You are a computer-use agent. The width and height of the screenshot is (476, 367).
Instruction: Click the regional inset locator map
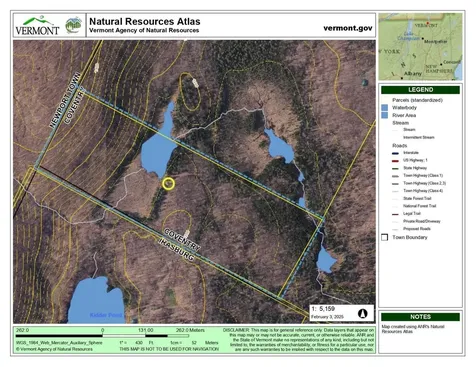pos(420,47)
